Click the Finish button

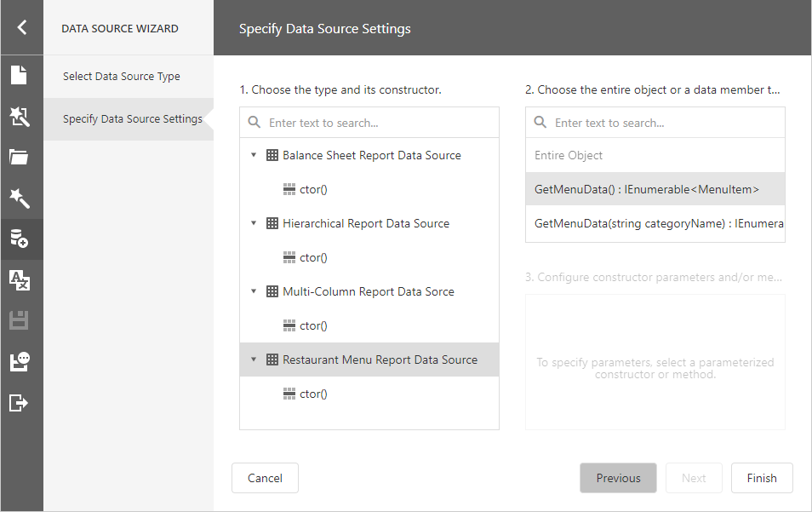(761, 478)
